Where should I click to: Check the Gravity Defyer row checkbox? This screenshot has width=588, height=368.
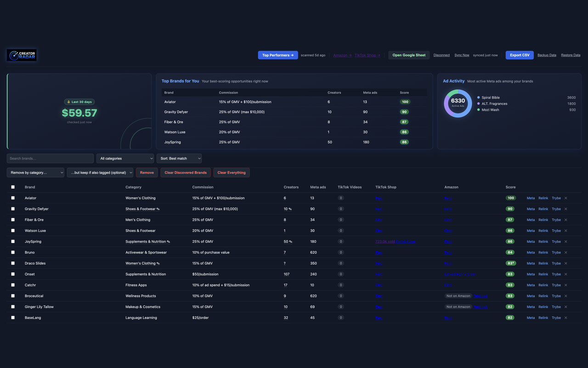tap(13, 209)
